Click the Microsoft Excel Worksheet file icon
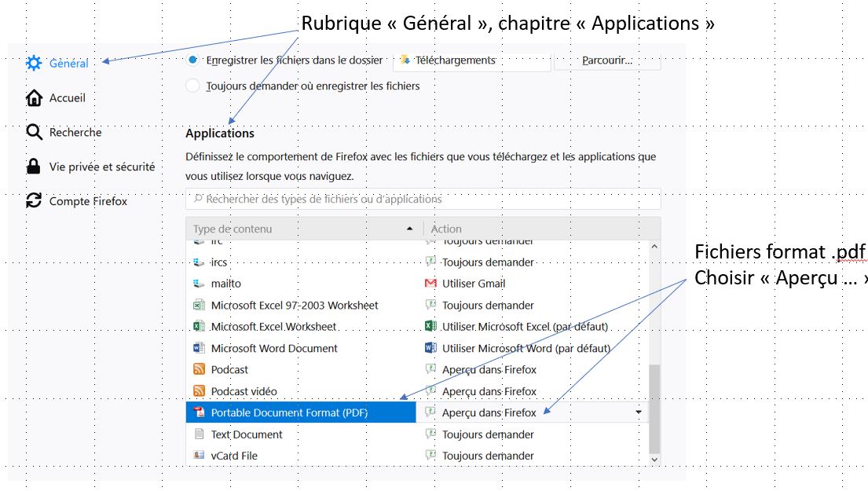 (199, 327)
